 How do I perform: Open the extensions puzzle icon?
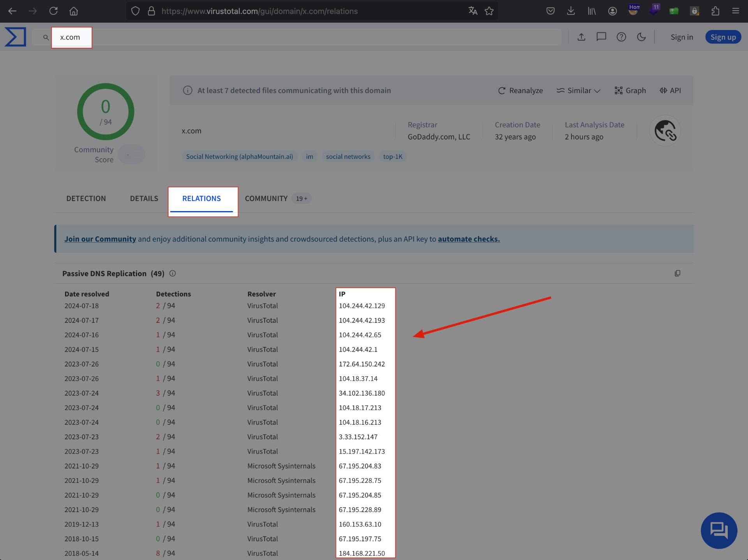point(715,11)
